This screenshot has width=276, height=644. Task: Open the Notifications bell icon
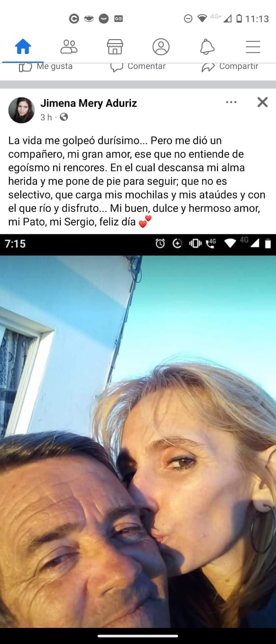click(207, 47)
